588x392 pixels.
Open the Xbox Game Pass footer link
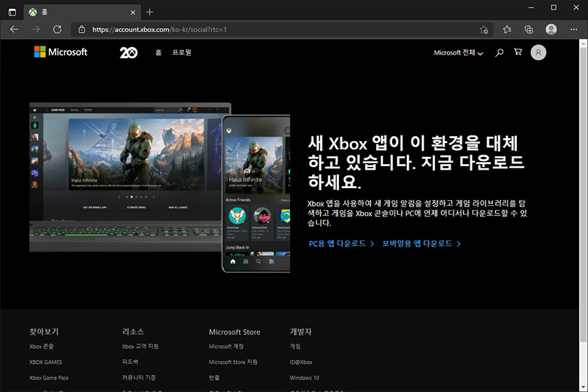point(49,378)
